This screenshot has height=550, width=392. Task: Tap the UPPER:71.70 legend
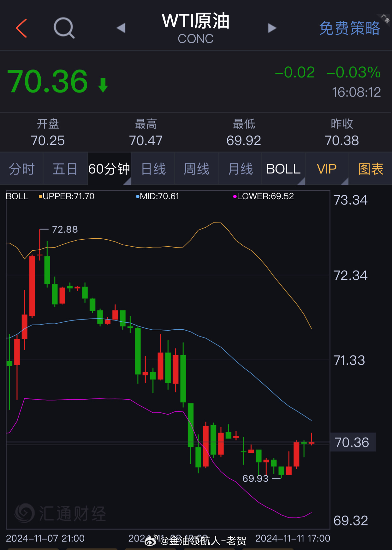click(67, 196)
